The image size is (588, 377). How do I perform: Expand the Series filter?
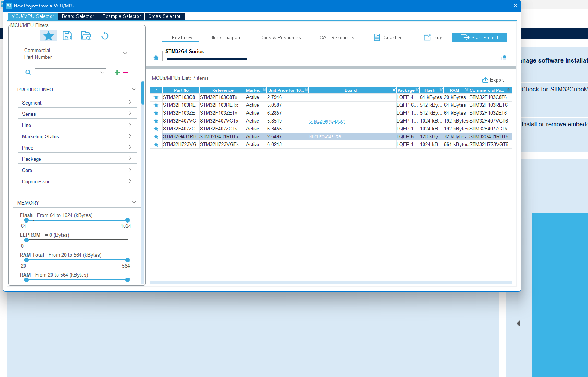(x=130, y=114)
